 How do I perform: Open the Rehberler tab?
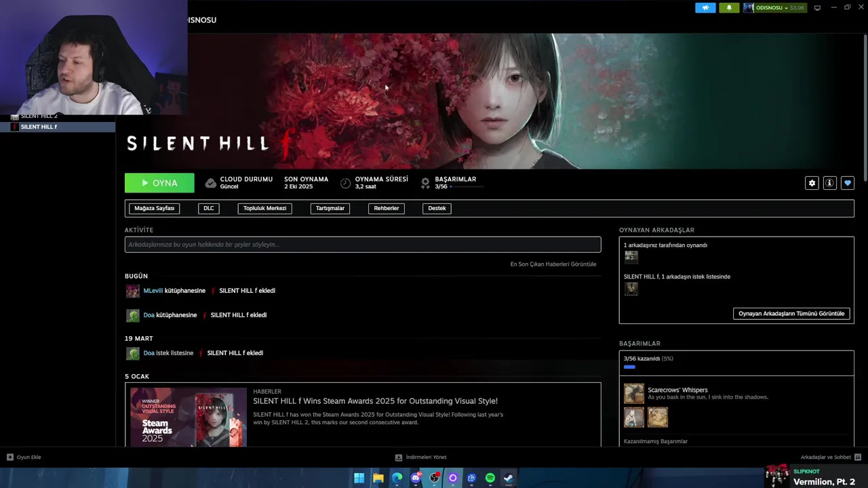[x=387, y=208]
